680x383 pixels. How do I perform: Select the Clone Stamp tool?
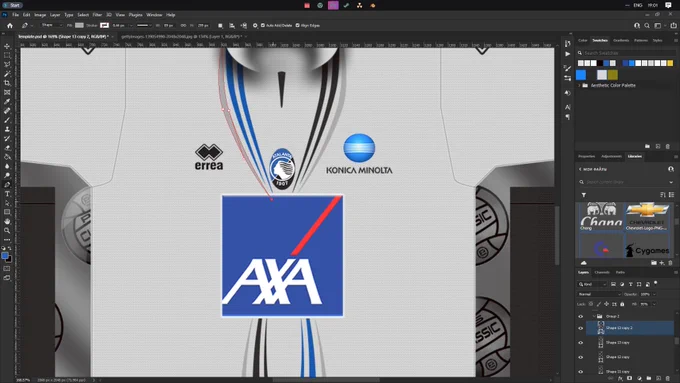7,129
